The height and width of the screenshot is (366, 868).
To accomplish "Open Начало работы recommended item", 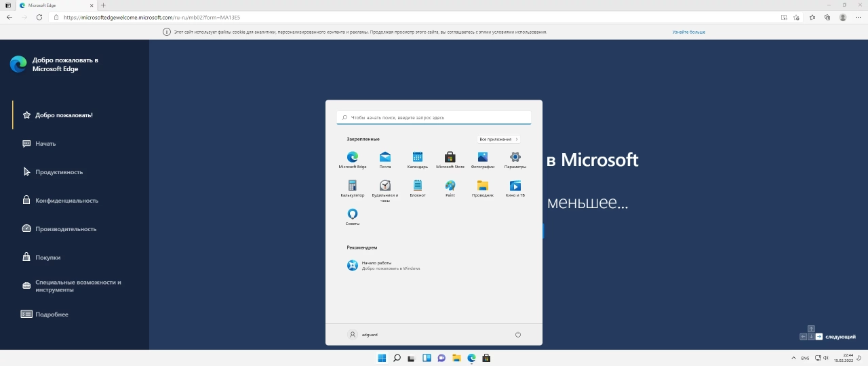I will point(383,265).
